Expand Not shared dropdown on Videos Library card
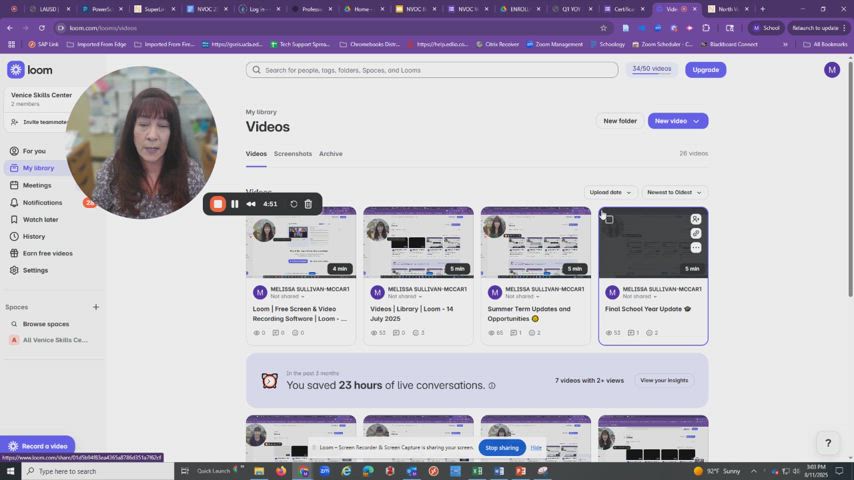 click(x=405, y=296)
